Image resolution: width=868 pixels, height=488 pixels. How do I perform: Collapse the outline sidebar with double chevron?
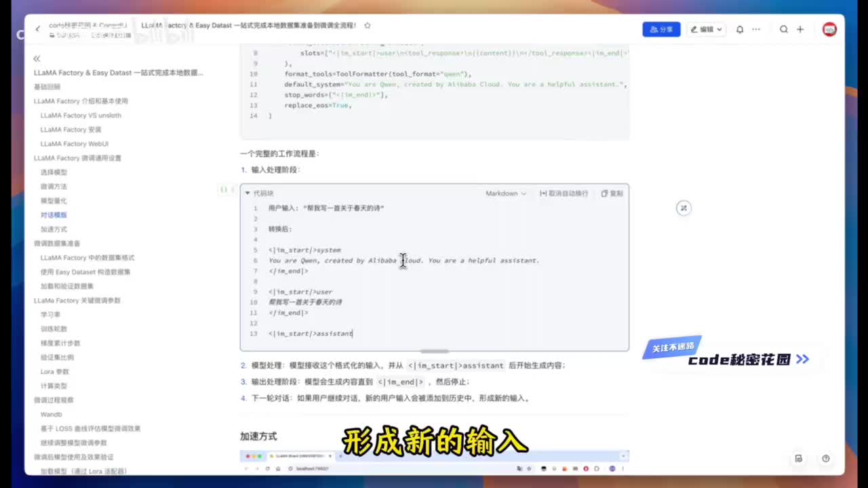[37, 59]
